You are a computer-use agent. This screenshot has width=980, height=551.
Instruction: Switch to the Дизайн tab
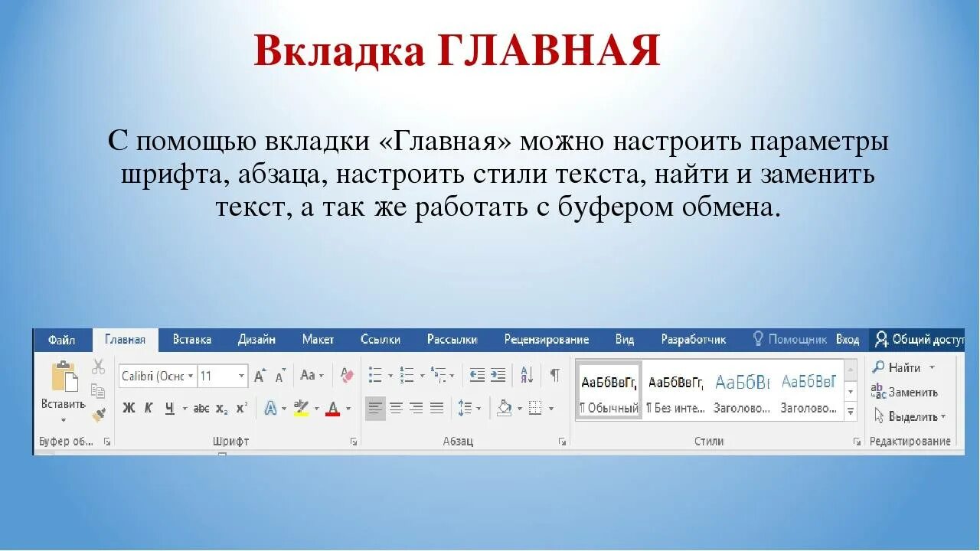click(256, 340)
